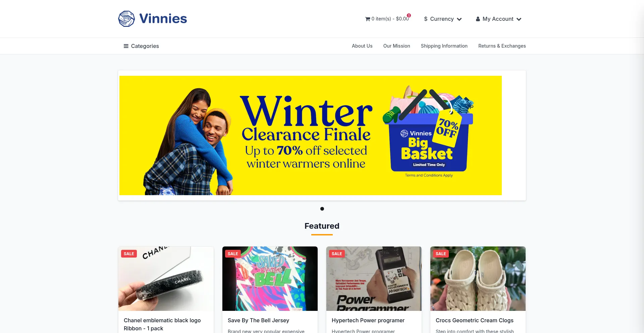Image resolution: width=644 pixels, height=333 pixels.
Task: Click the Winter Clearance Finale banner
Action: pos(311,135)
